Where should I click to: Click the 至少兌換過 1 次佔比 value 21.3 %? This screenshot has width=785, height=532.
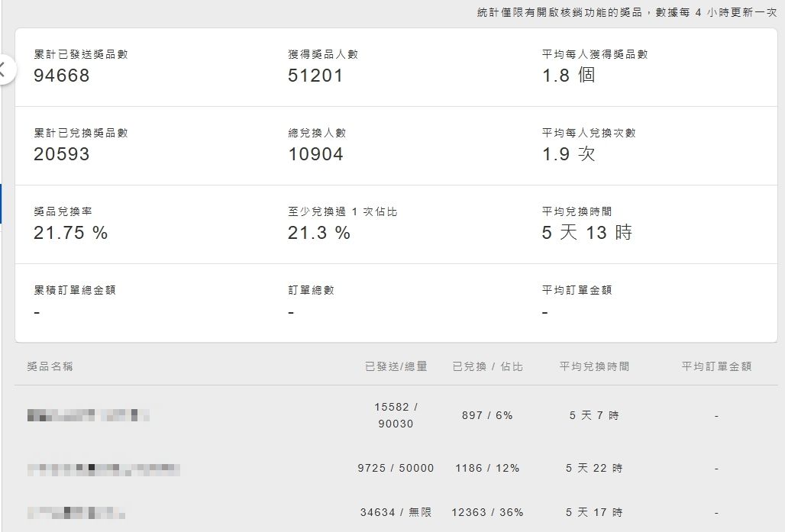pos(319,234)
